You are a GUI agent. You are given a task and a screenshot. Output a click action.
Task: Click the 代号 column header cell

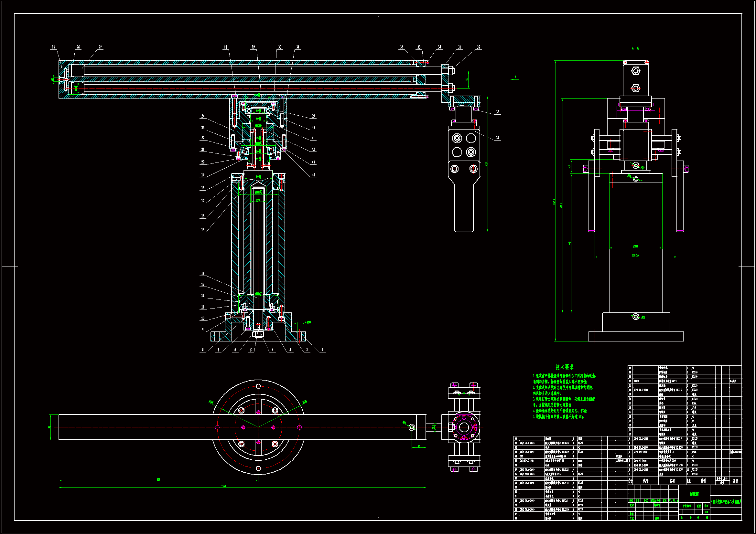point(645,481)
